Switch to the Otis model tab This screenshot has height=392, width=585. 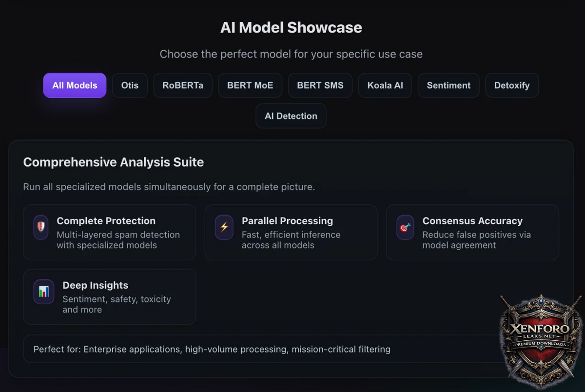point(130,85)
